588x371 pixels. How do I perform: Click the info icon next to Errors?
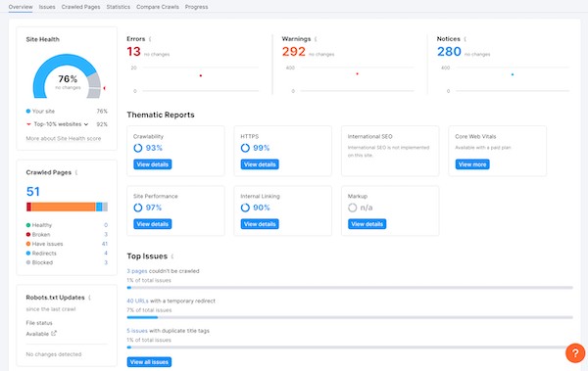coord(150,39)
